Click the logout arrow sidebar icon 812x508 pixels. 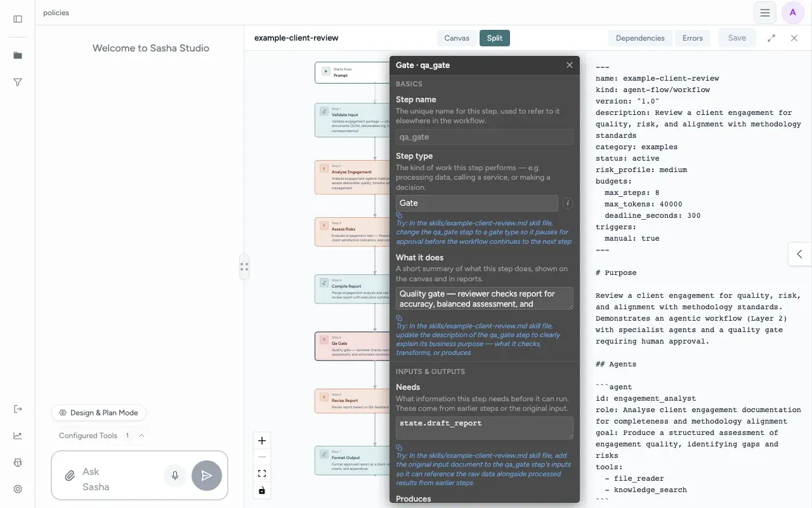tap(18, 409)
